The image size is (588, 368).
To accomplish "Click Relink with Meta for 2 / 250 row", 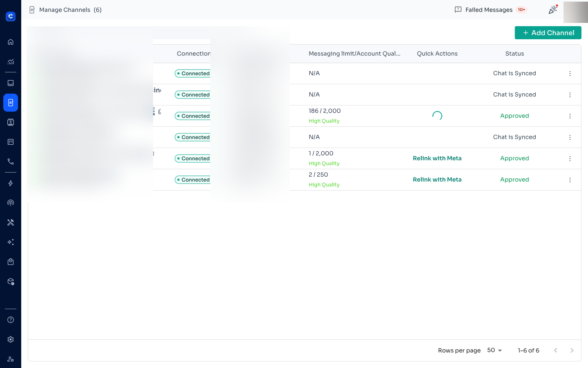I will tap(437, 180).
